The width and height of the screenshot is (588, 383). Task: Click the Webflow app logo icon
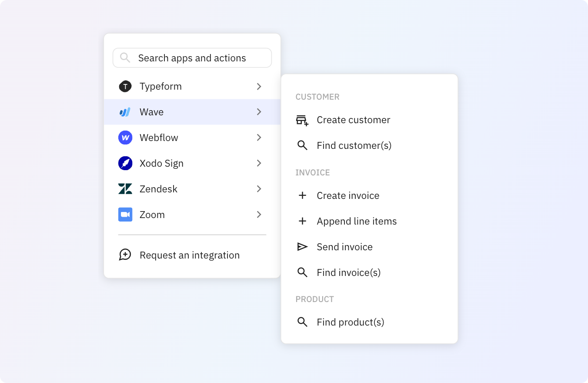click(x=125, y=138)
